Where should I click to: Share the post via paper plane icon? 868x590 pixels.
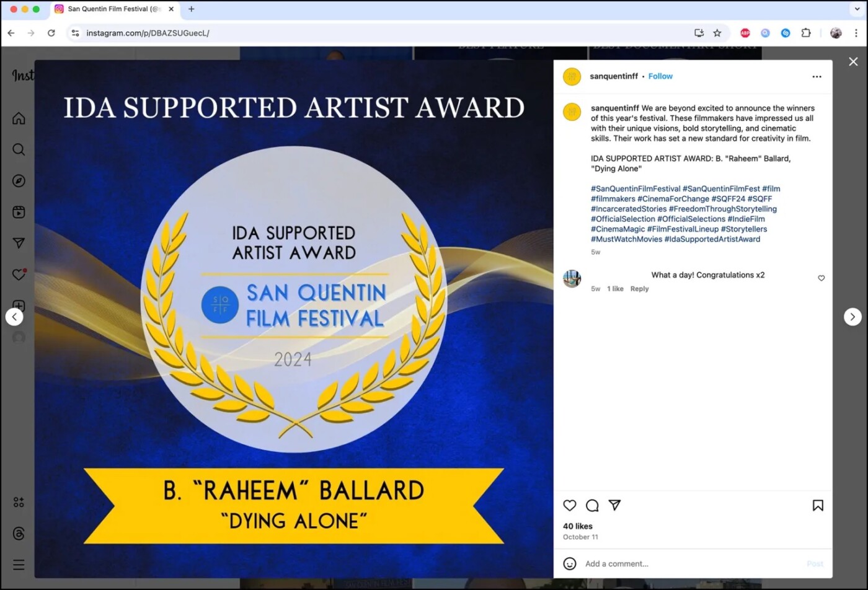click(614, 505)
